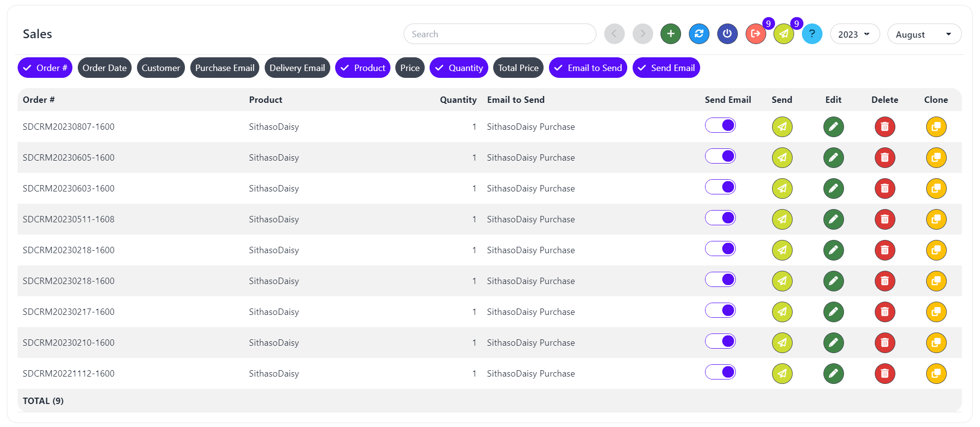
Task: Delete order SDCRM20230603-1600
Action: (x=885, y=189)
